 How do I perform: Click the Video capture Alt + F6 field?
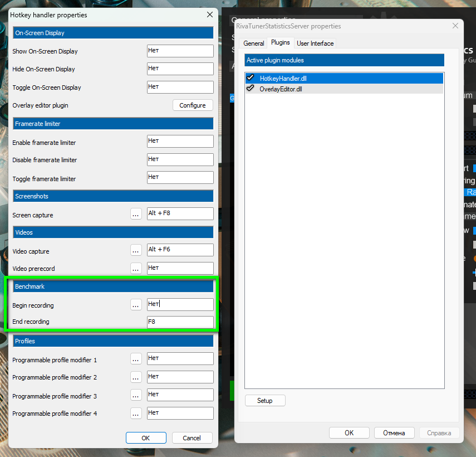click(x=180, y=250)
